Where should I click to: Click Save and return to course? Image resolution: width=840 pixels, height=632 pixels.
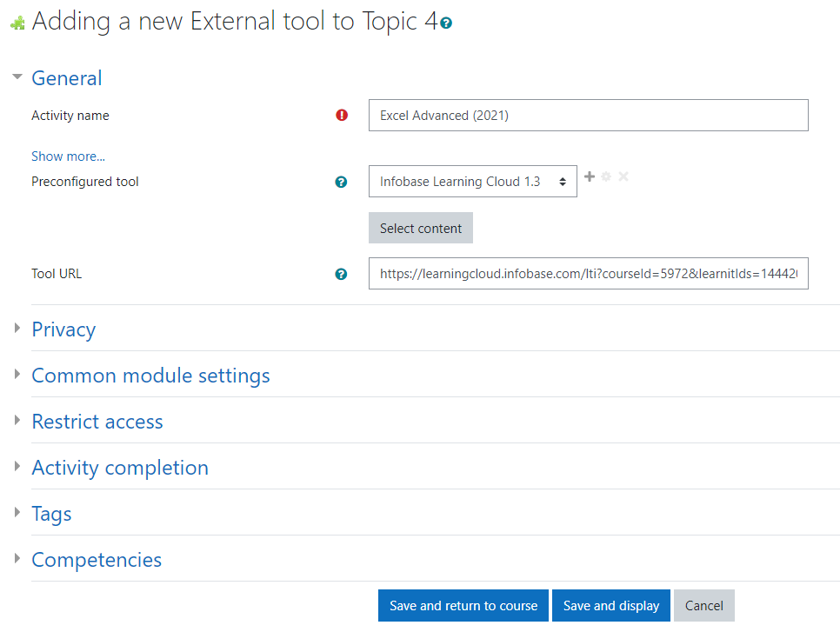coord(463,606)
